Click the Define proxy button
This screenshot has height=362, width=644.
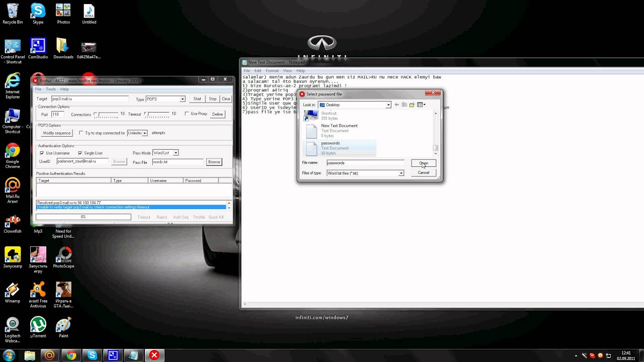[217, 114]
